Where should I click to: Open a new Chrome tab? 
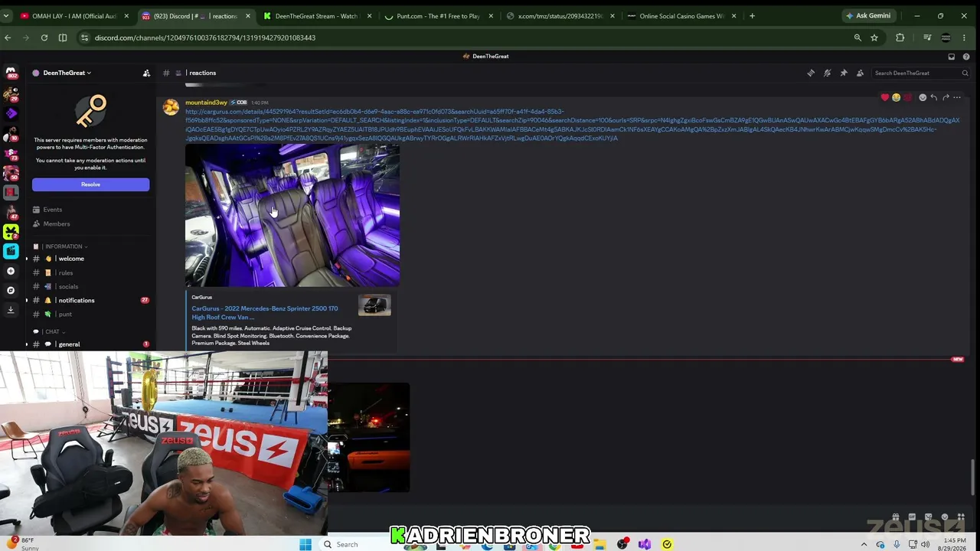pos(752,16)
